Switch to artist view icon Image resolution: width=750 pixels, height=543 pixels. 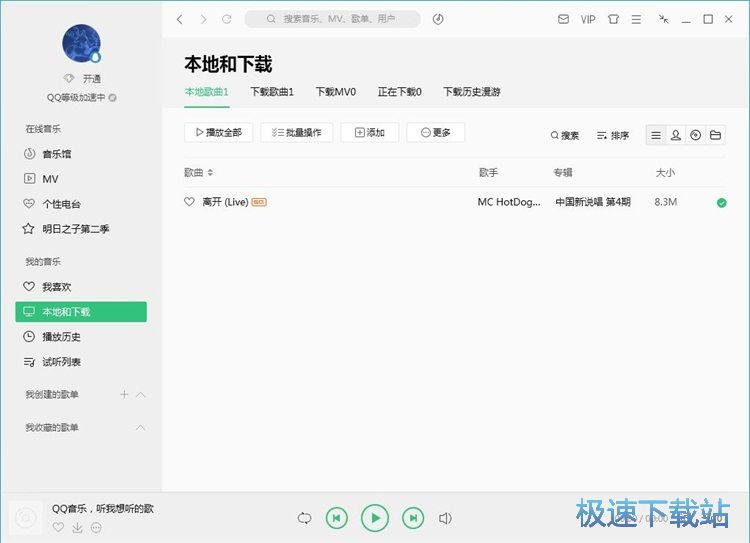(676, 135)
